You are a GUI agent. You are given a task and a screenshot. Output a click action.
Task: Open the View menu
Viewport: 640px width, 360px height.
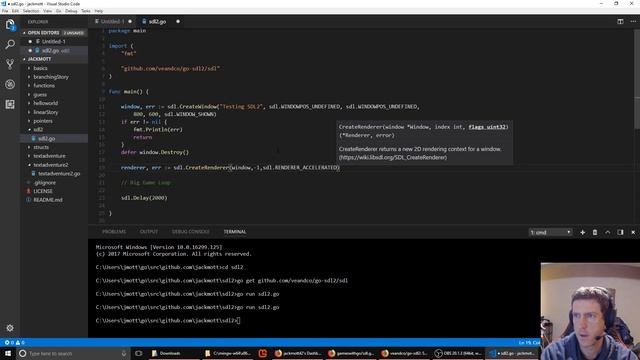[x=47, y=11]
